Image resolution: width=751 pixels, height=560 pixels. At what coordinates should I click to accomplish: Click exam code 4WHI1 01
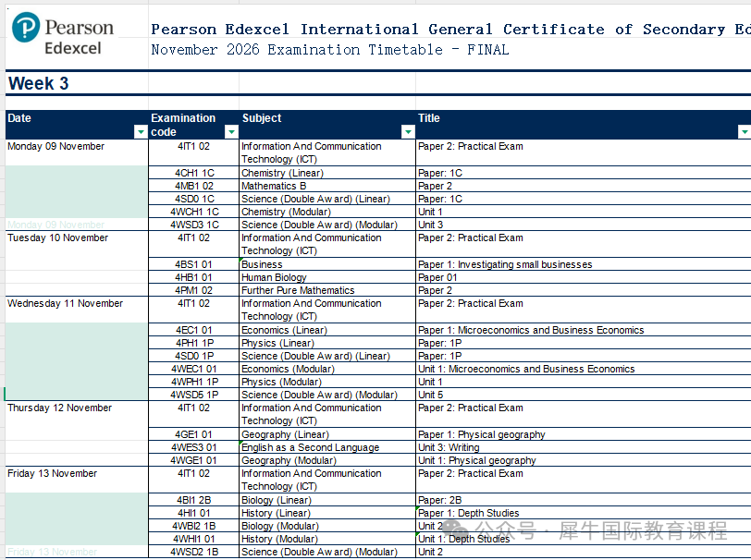194,539
